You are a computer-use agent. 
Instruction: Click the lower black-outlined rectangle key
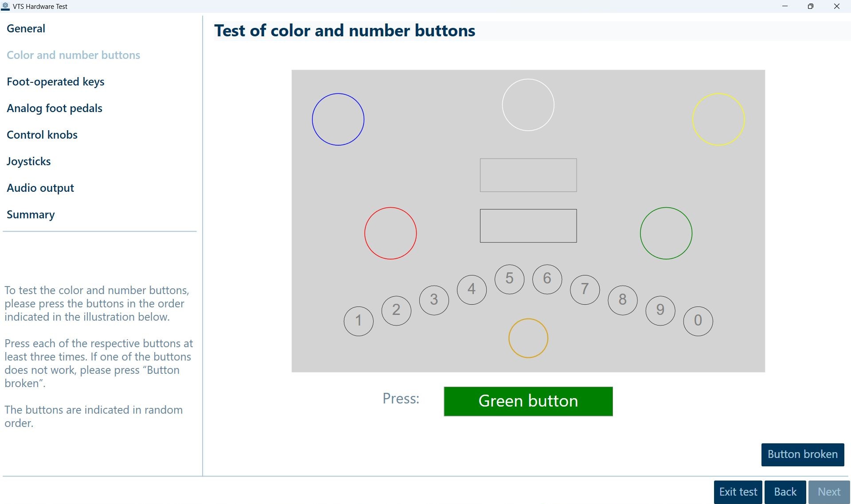pyautogui.click(x=528, y=226)
